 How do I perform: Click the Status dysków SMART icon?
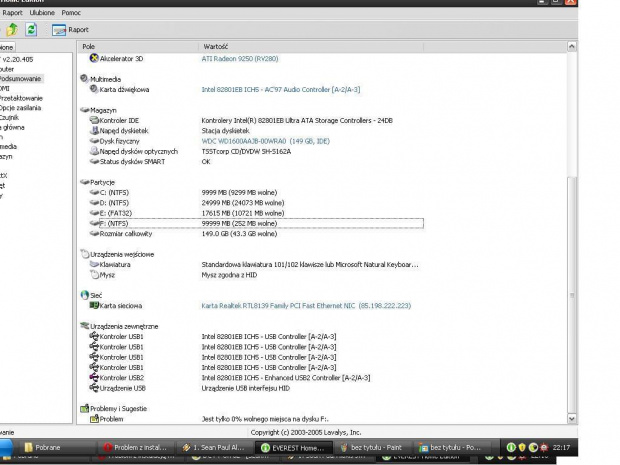pos(94,161)
